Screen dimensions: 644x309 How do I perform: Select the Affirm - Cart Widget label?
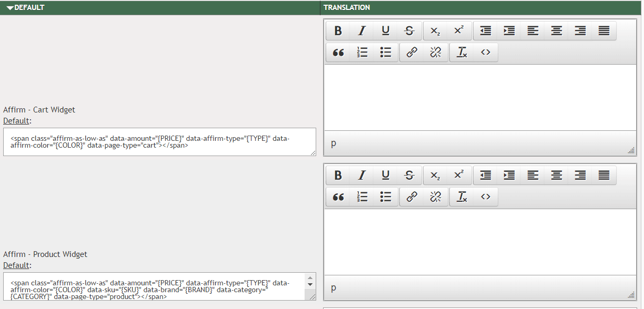click(39, 110)
